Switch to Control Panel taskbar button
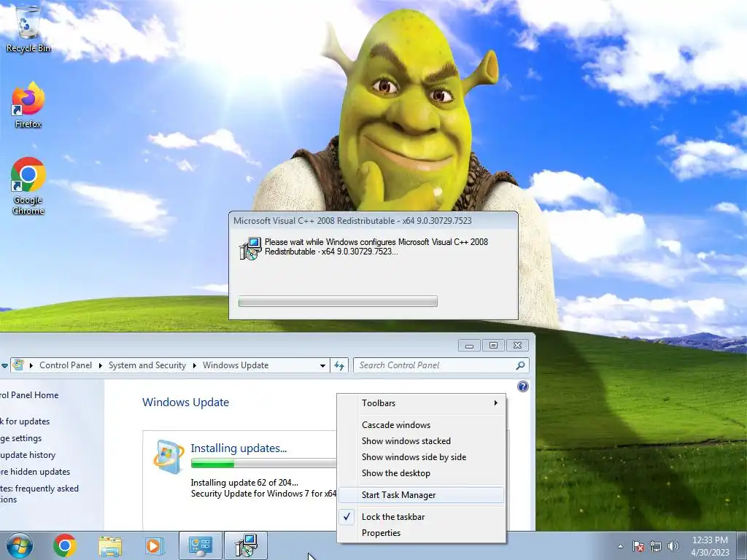 pos(200,545)
